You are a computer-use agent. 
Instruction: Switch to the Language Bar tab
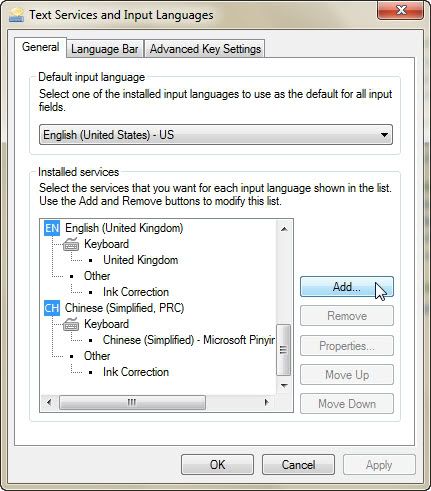(104, 49)
